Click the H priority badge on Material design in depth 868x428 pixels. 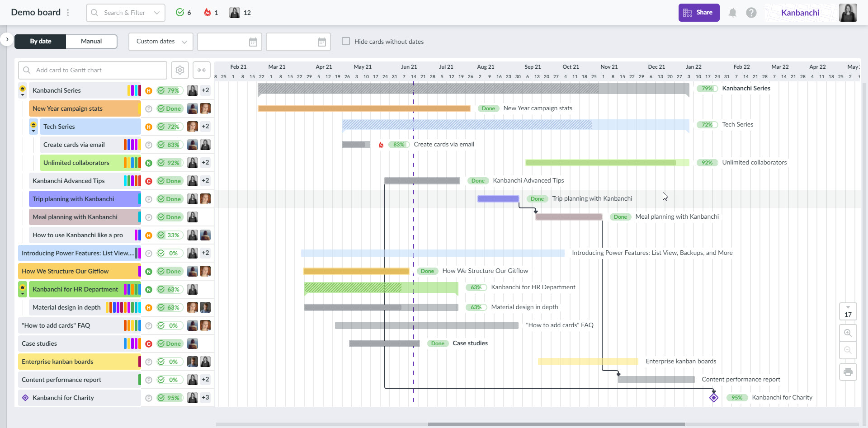[x=149, y=307]
